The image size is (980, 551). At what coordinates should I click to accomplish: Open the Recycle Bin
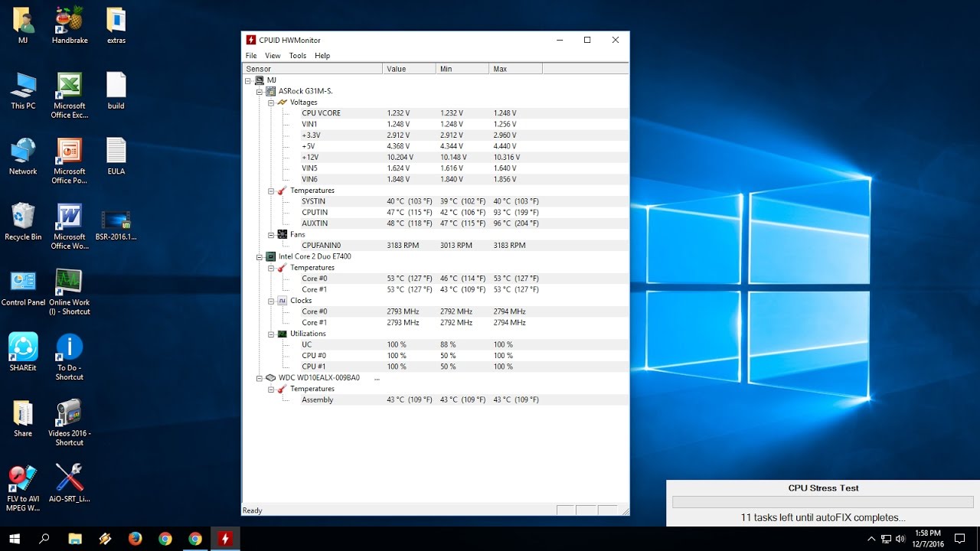point(23,222)
